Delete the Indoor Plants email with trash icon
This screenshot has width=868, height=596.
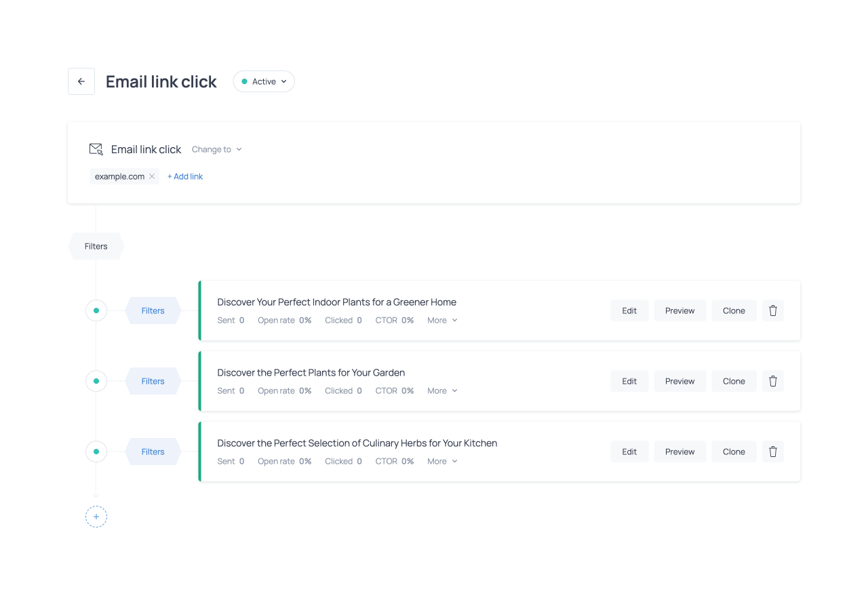click(x=772, y=311)
